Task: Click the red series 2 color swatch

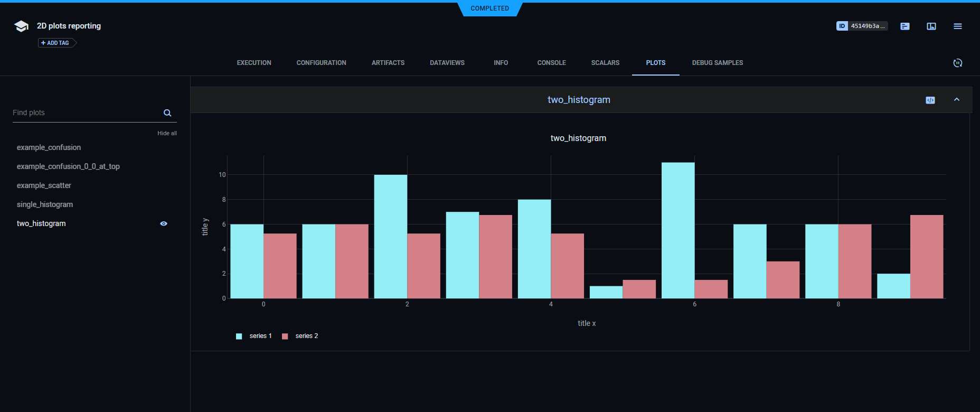Action: tap(285, 336)
